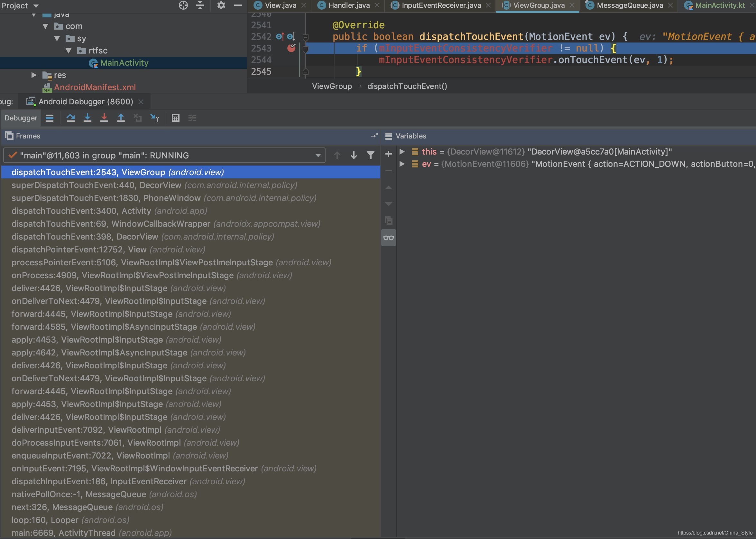
Task: Click the Collapse All icon in Project panel
Action: pos(200,5)
